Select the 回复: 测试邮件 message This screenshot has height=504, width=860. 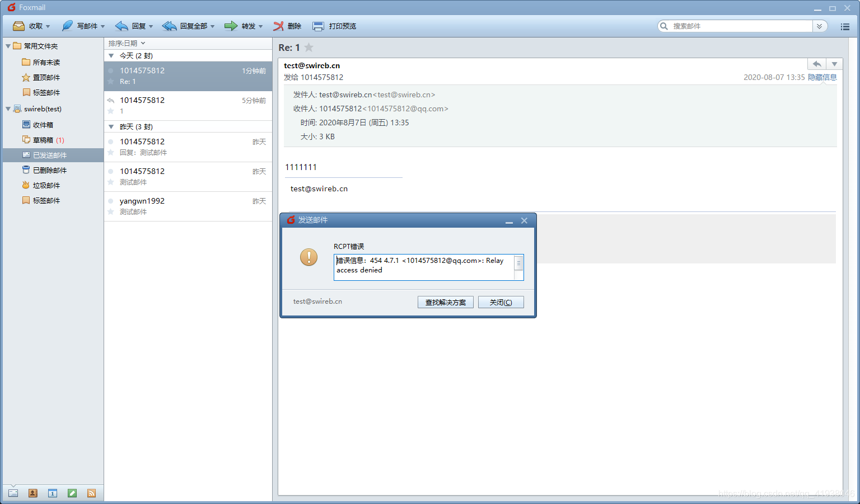[188, 147]
